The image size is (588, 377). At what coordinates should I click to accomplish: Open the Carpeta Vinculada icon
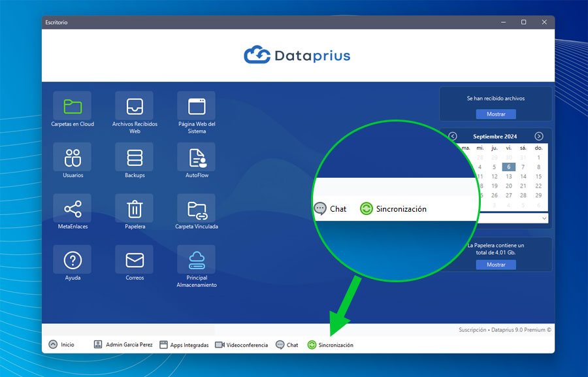coord(197,209)
